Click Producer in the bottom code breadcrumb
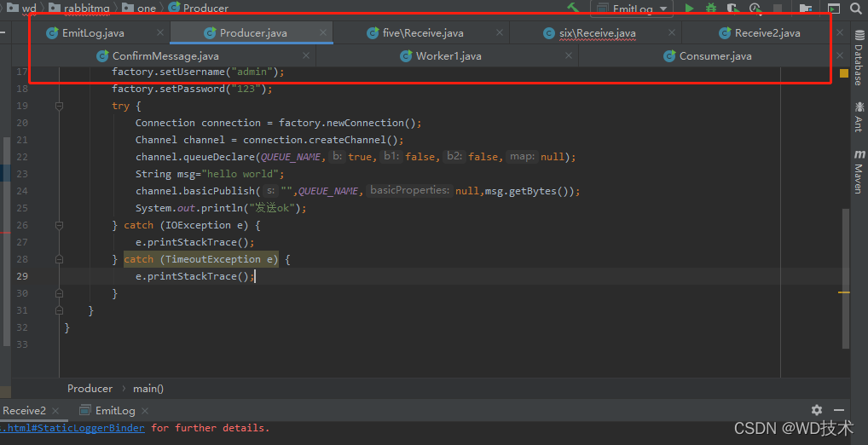The width and height of the screenshot is (868, 445). [90, 389]
